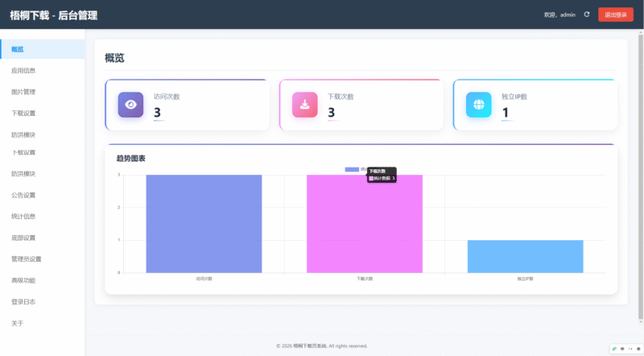Screen dimensions: 644x356
Task: Click the download icon on 下载次数 card
Action: (304, 105)
